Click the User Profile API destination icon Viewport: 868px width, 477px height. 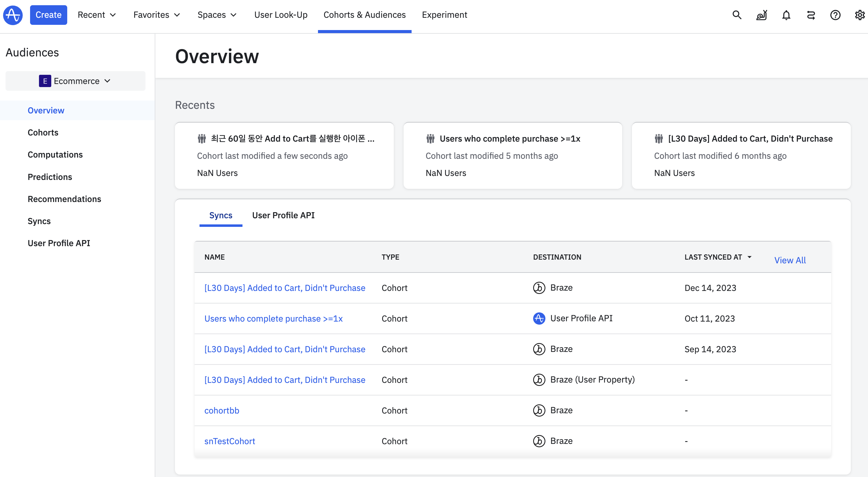tap(539, 319)
